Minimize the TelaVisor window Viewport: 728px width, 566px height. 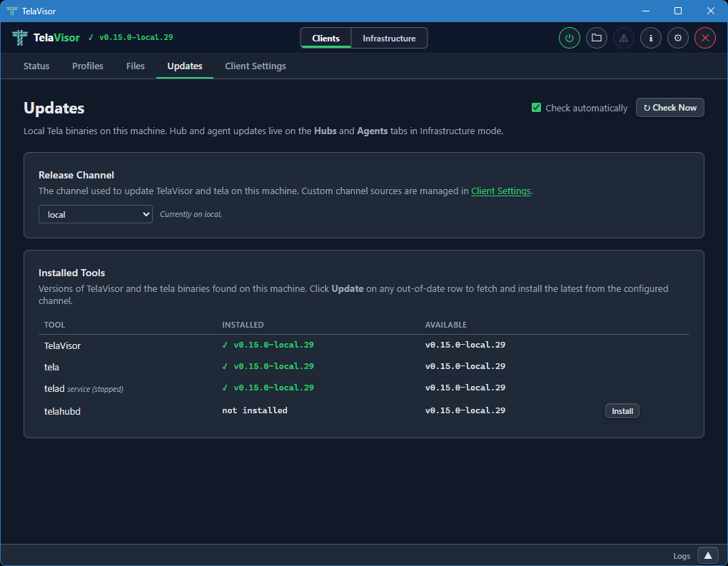click(646, 11)
